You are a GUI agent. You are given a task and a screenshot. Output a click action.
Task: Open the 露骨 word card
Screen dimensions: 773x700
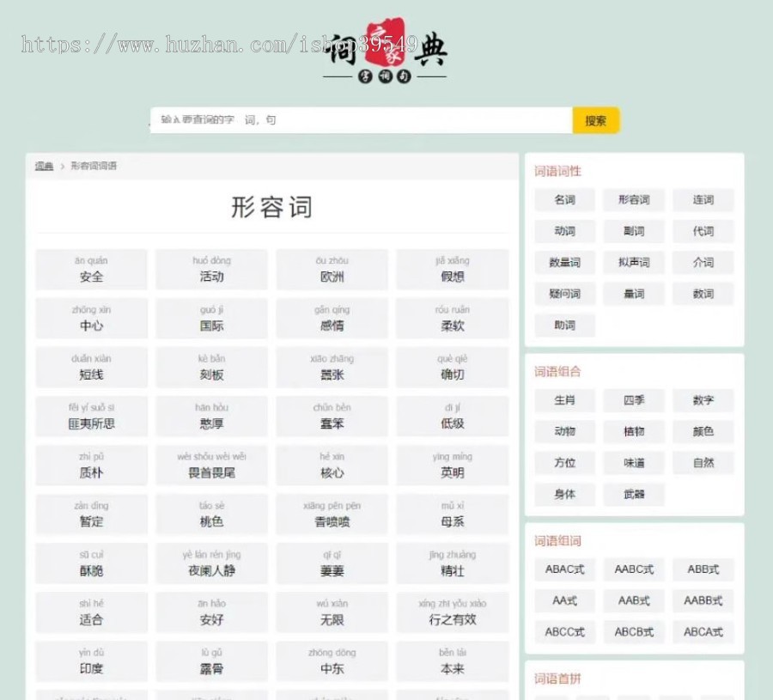[x=211, y=661]
